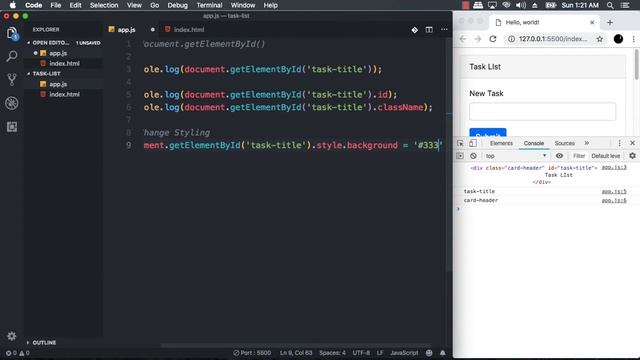Change the UTF-8 encoding selection
This screenshot has width=640, height=360.
pos(361,353)
